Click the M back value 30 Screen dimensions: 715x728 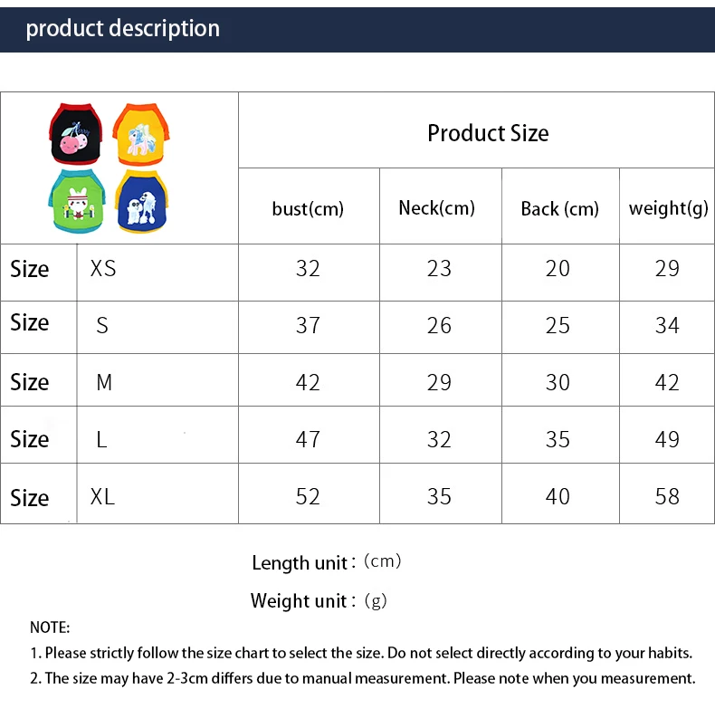558,382
